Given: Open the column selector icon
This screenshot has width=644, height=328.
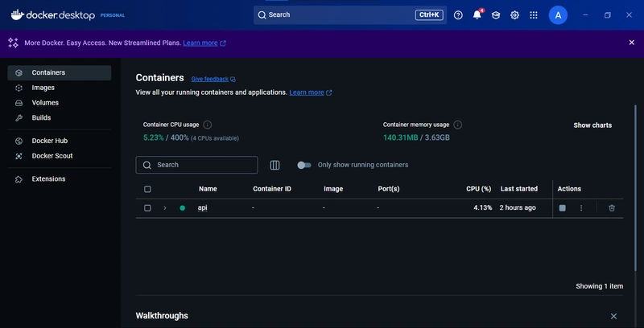Looking at the screenshot, I should point(275,165).
